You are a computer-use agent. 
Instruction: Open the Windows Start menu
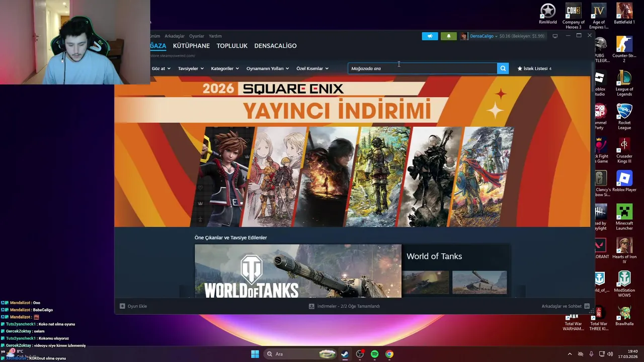255,354
